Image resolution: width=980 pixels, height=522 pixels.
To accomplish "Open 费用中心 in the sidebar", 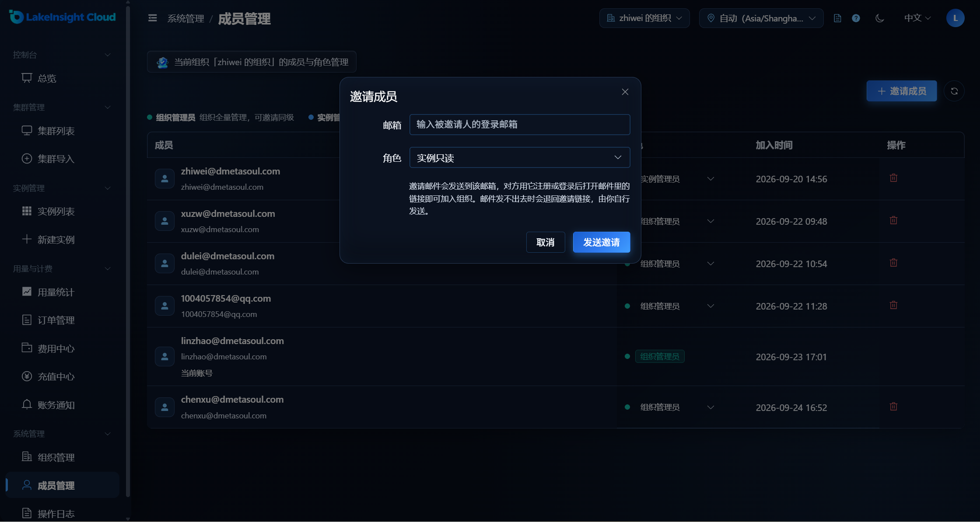I will click(62, 348).
